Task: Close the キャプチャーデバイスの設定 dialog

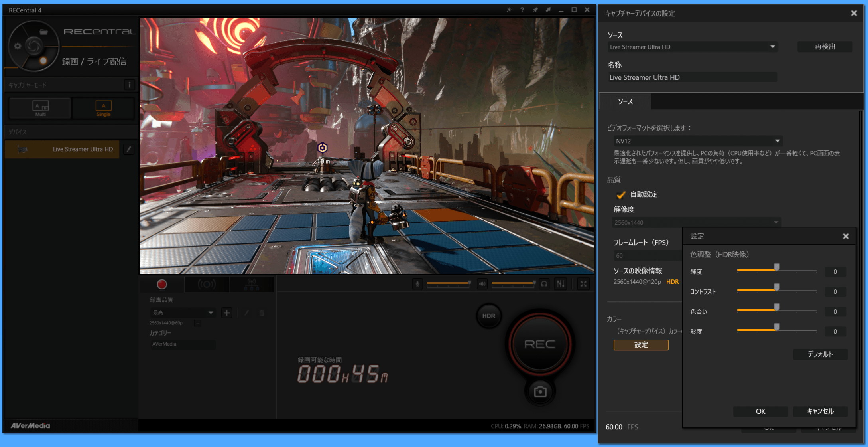Action: [854, 13]
